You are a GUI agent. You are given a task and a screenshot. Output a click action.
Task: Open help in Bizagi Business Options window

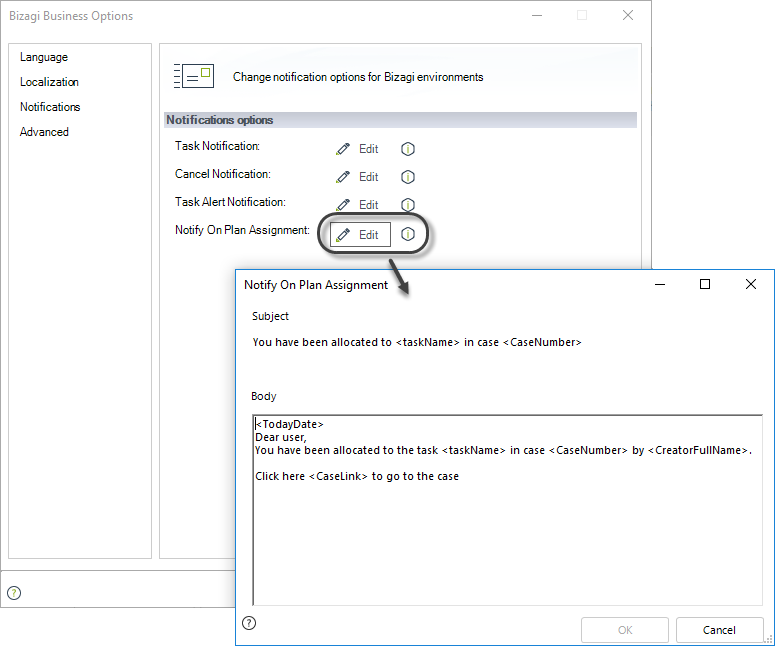(14, 593)
